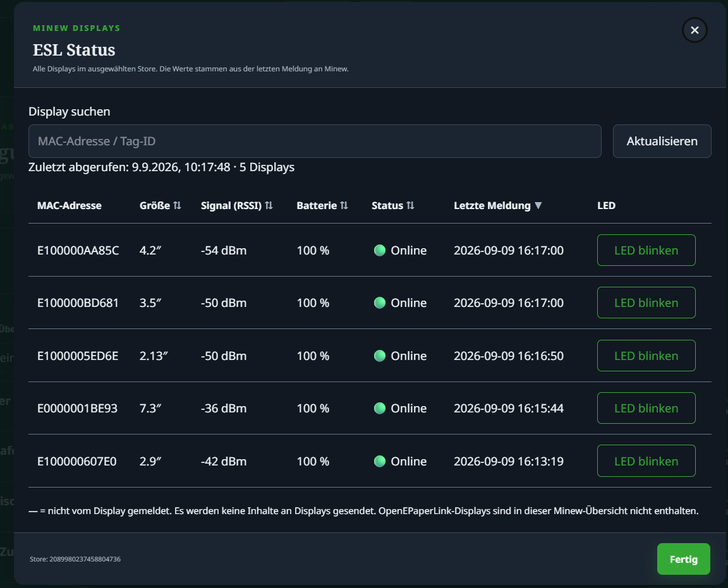Click the Aktualisieren button
The image size is (728, 588).
pos(662,141)
